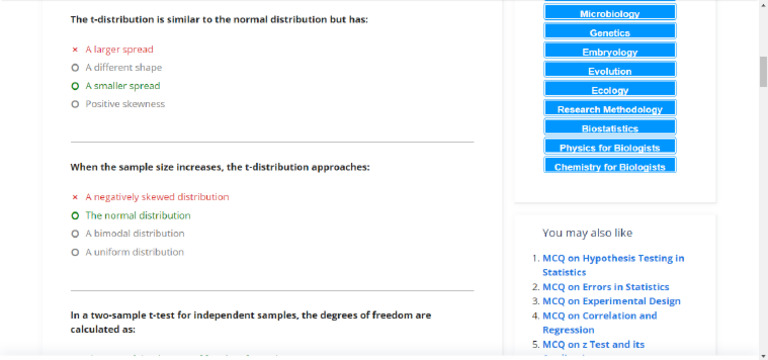Click the red X beside 'A larger spread'
The height and width of the screenshot is (360, 768).
[x=75, y=49]
